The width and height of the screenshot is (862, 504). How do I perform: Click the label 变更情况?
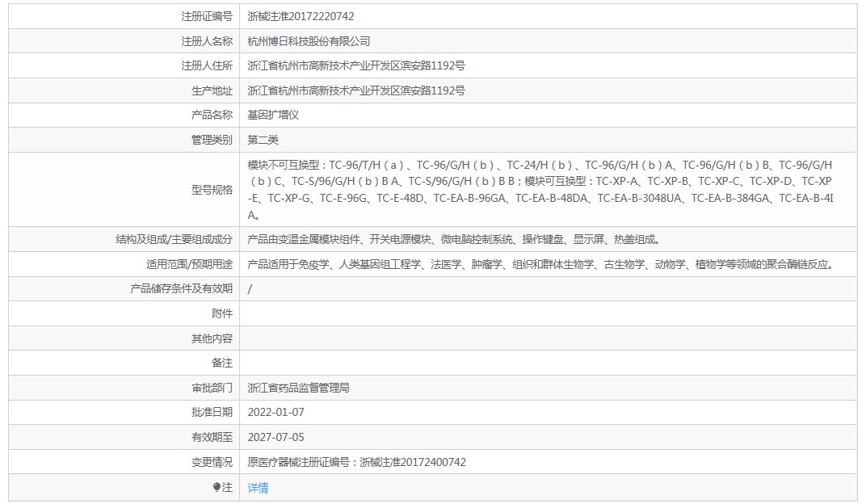point(212,462)
